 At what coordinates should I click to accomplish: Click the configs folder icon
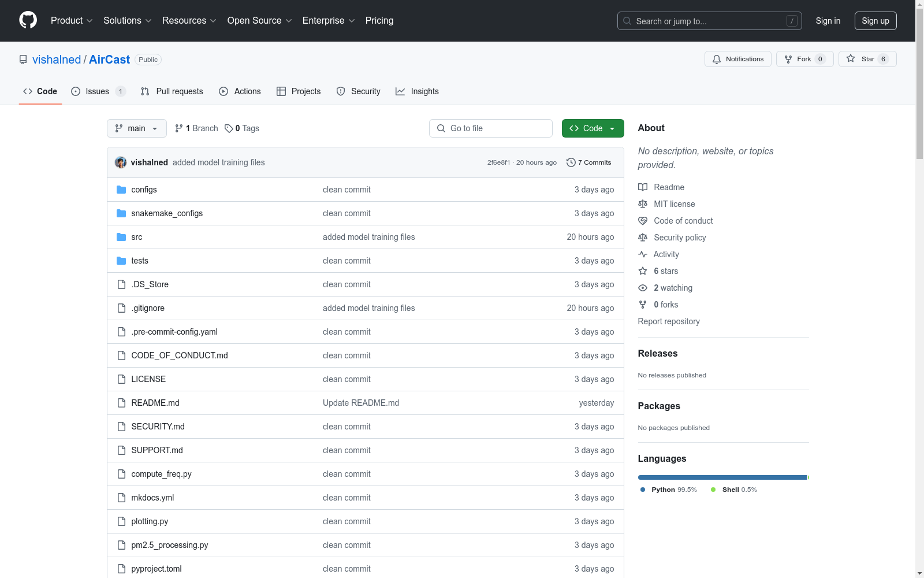click(121, 190)
